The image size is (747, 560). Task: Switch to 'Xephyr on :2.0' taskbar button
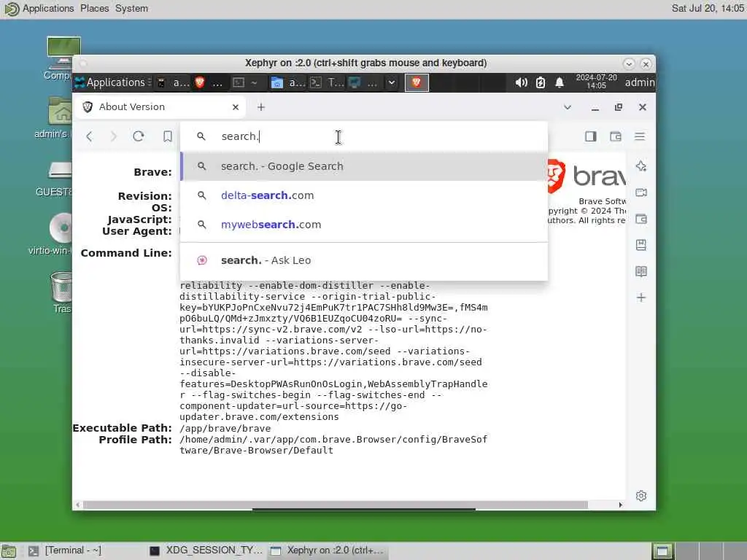[328, 551]
